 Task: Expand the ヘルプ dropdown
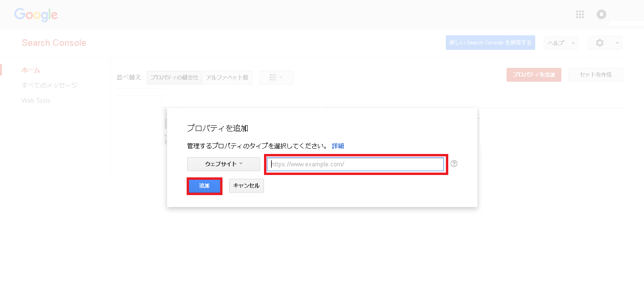click(x=560, y=43)
